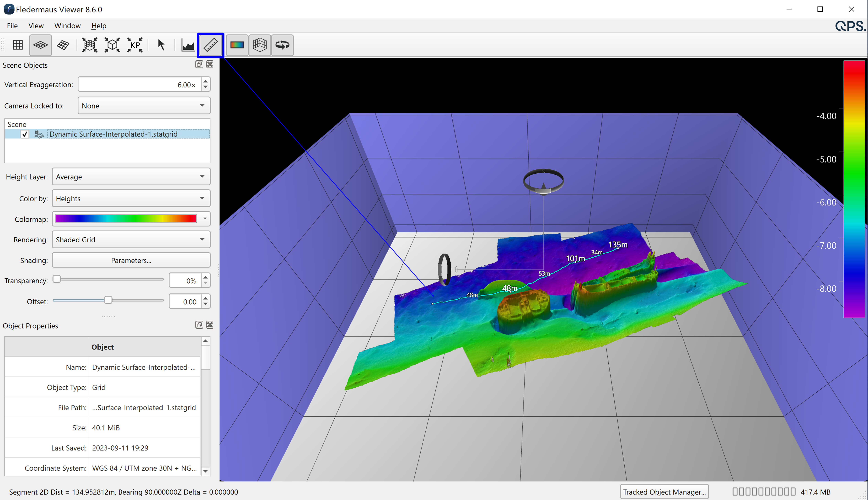Image resolution: width=868 pixels, height=500 pixels.
Task: Click the Offset slider handle
Action: 108,300
